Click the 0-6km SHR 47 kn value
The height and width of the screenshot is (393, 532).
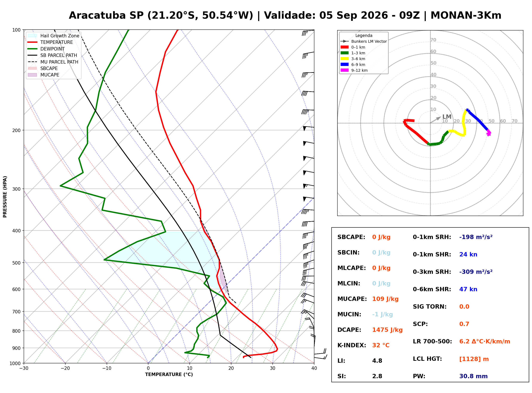coord(468,289)
